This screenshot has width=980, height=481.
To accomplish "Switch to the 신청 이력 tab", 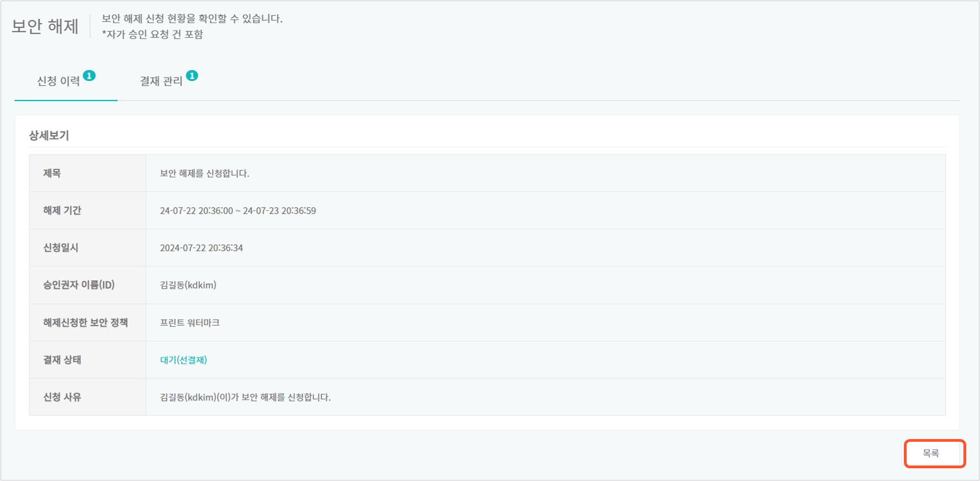I will [x=58, y=81].
